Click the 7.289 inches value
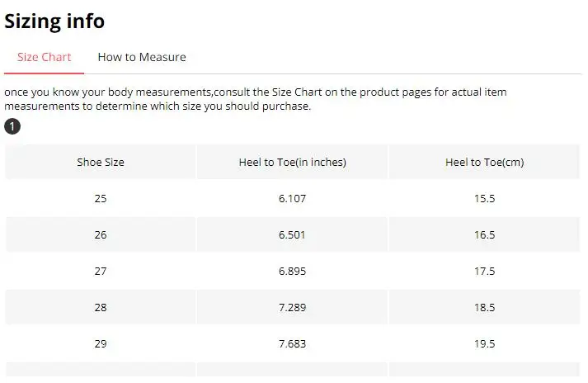The width and height of the screenshot is (588, 383). coord(293,308)
